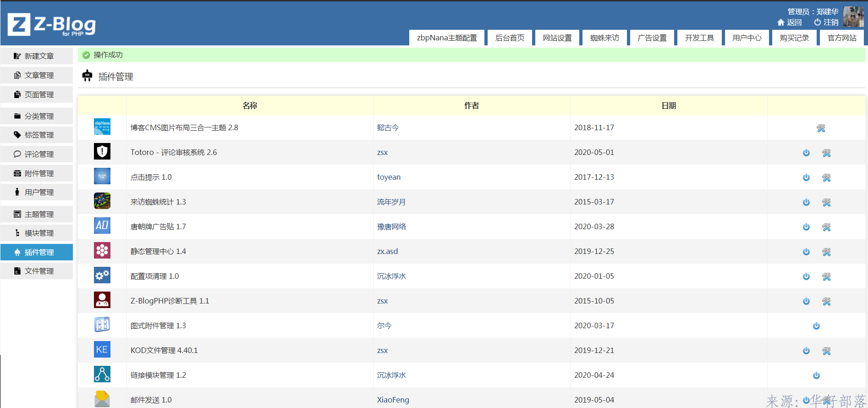Open wrench settings for 唐朝牌广告贴 plugin
This screenshot has height=408, width=868.
tap(826, 227)
